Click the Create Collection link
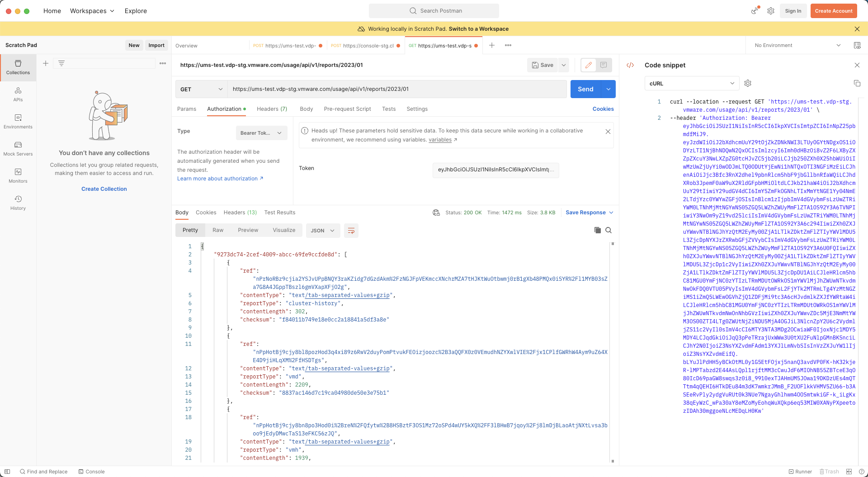Viewport: 868px width, 477px height. [x=104, y=189]
